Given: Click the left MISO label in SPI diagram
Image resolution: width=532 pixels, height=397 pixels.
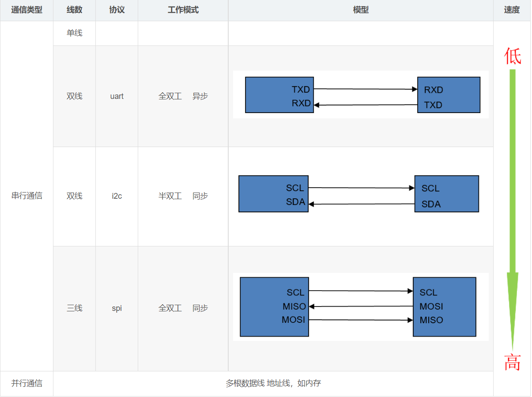Looking at the screenshot, I should click(x=294, y=306).
